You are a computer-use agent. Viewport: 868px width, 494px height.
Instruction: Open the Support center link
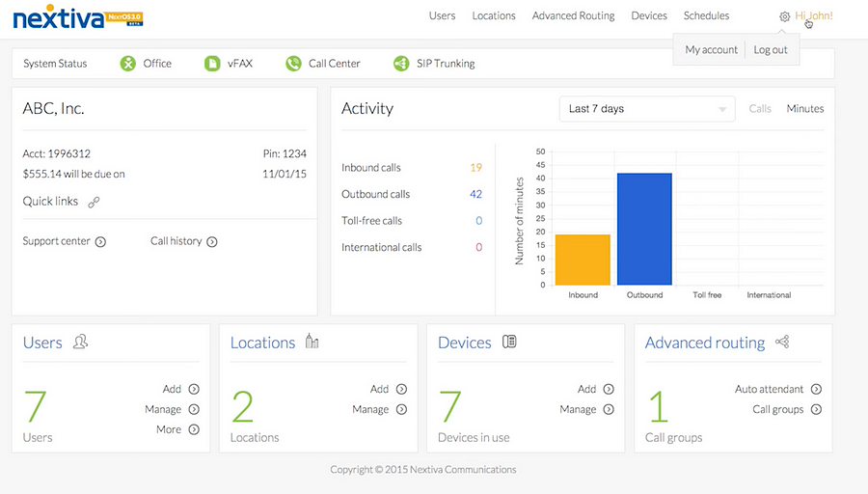point(57,241)
